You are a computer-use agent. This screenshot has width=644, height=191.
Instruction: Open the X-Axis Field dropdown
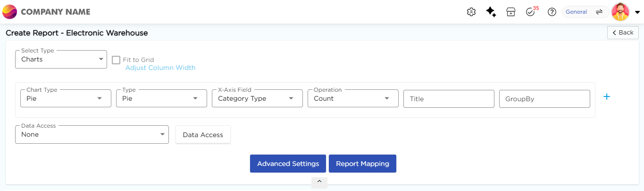pyautogui.click(x=257, y=98)
